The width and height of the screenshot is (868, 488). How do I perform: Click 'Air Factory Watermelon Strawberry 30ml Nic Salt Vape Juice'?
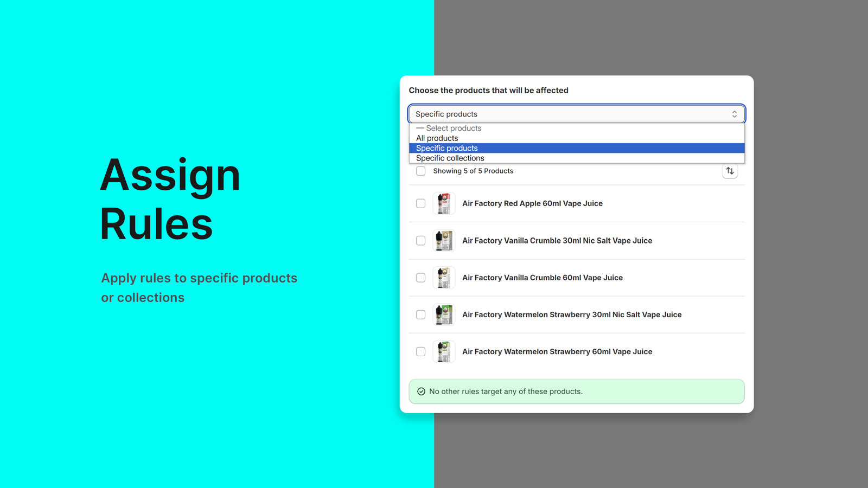coord(572,314)
